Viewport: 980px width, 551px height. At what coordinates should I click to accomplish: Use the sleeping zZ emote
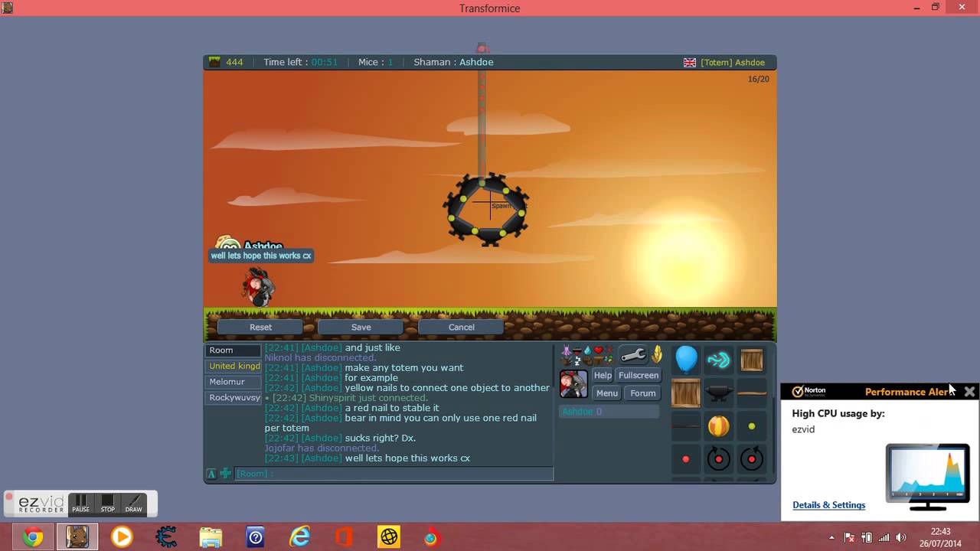577,360
